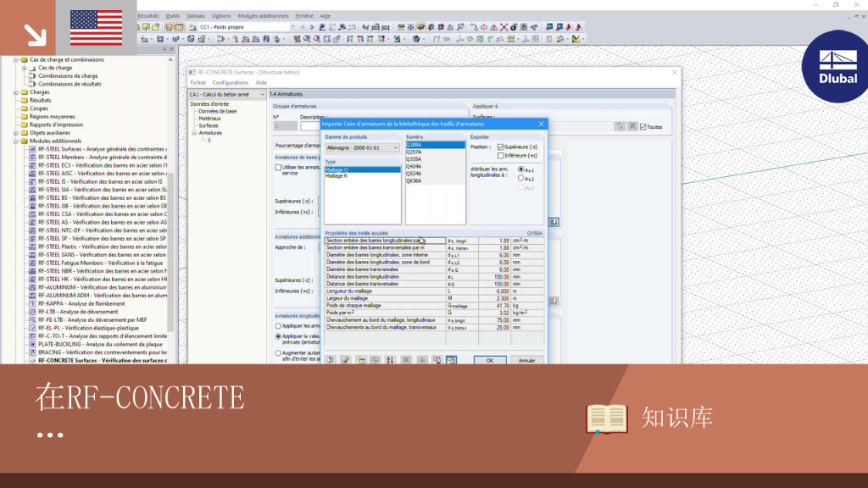Click the edit mesh entry icon
Screen dimensions: 868x488
click(346, 359)
